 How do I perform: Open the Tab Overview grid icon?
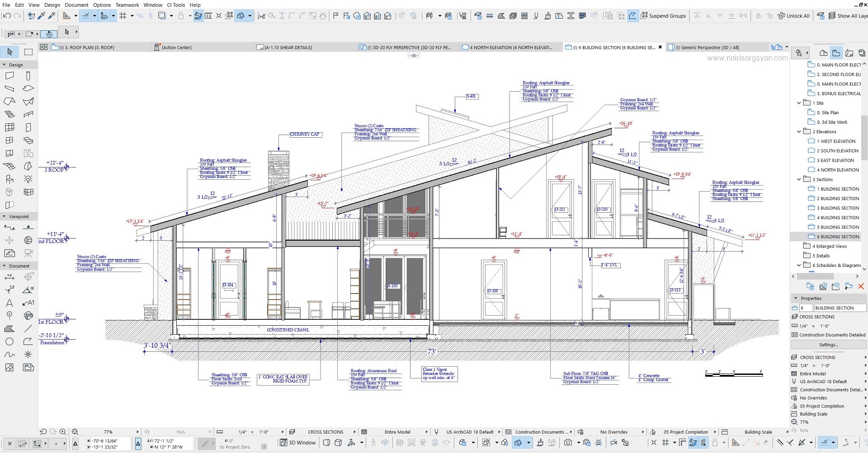44,47
